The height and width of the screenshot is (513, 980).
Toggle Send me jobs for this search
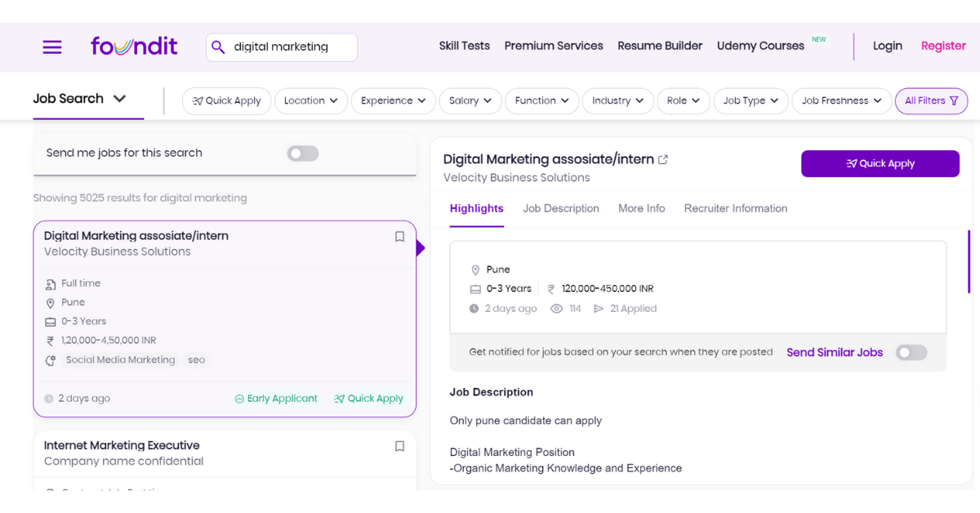pyautogui.click(x=302, y=154)
